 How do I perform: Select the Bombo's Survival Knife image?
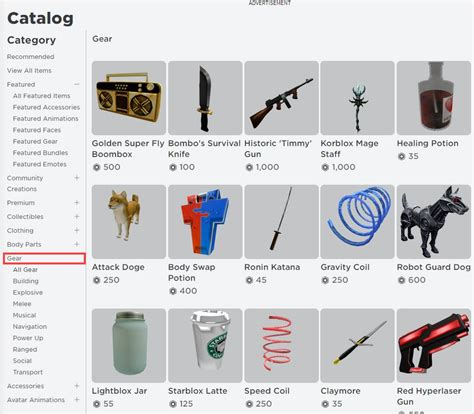coord(205,98)
